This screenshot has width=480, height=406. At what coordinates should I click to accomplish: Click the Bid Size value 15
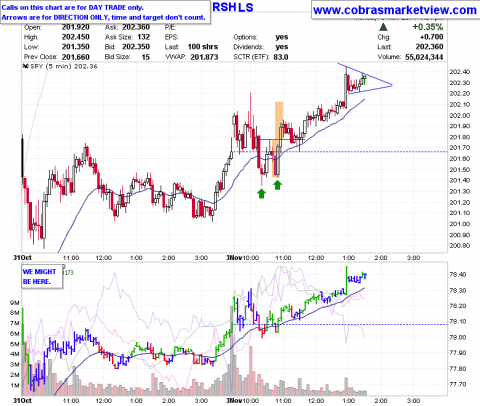(x=146, y=57)
